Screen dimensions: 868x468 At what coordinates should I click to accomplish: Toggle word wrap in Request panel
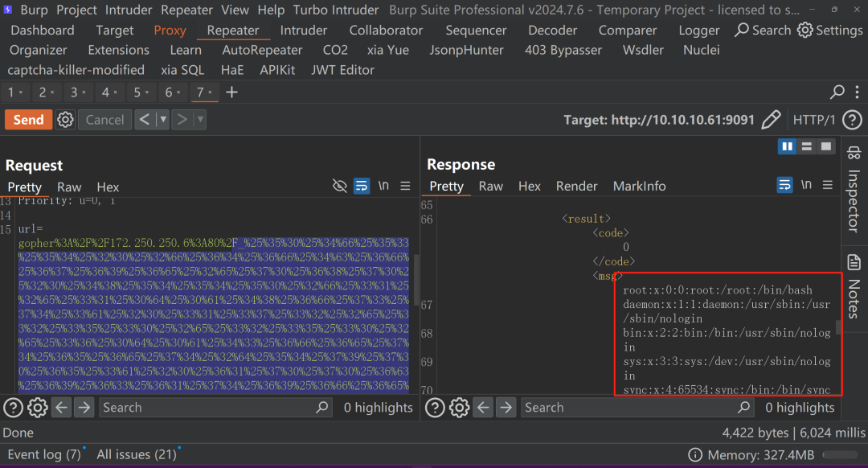coord(362,186)
